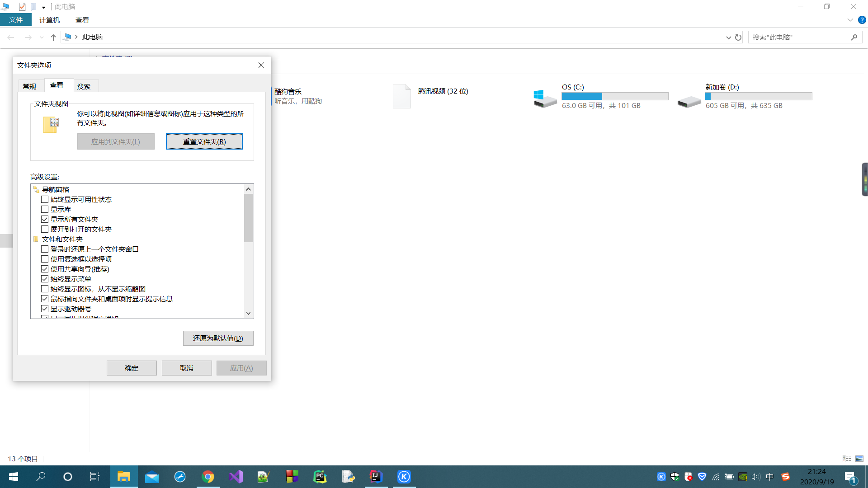
Task: Click the refresh address bar icon
Action: [x=738, y=38]
